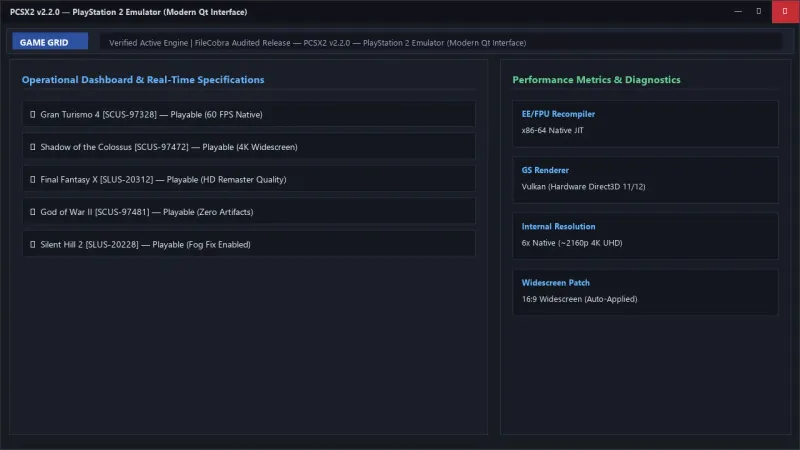
Task: Click 16:9 Widescreen (Auto-Applied) value
Action: tap(579, 299)
